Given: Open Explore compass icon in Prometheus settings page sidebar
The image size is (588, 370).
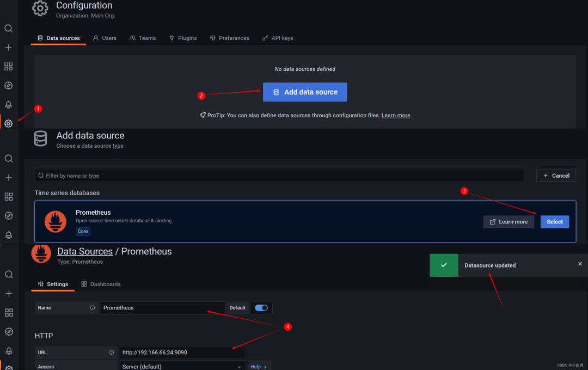Looking at the screenshot, I should pos(9,332).
